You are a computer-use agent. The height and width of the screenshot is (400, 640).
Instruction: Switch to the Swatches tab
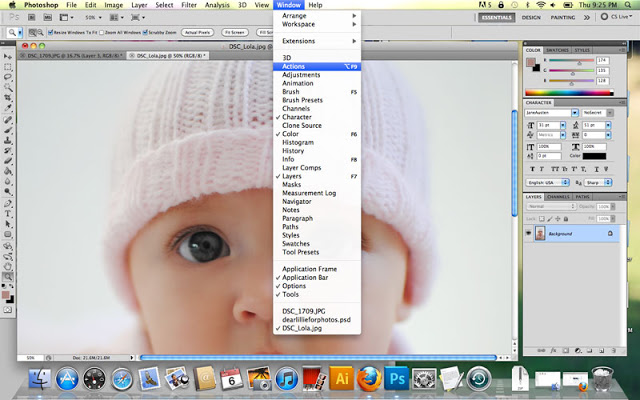pyautogui.click(x=557, y=50)
